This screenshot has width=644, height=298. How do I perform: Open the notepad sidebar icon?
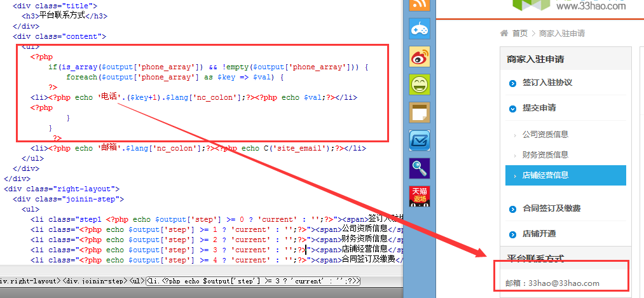point(420,112)
